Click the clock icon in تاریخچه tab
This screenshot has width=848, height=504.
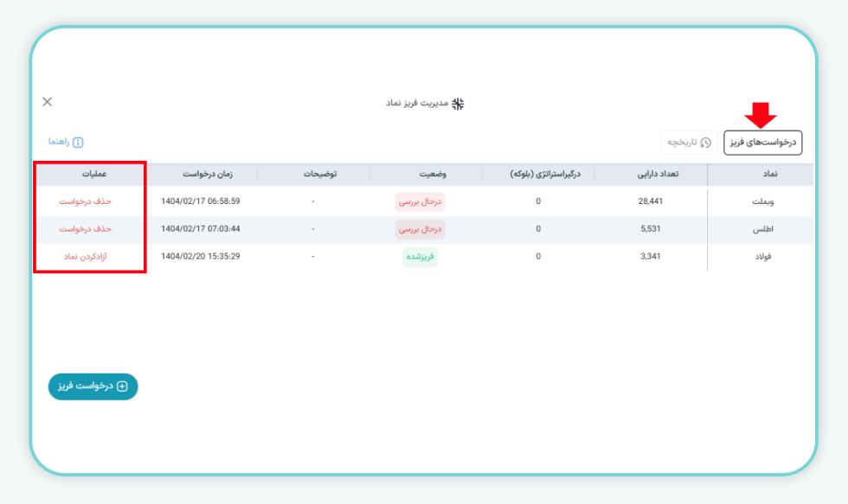pos(706,143)
